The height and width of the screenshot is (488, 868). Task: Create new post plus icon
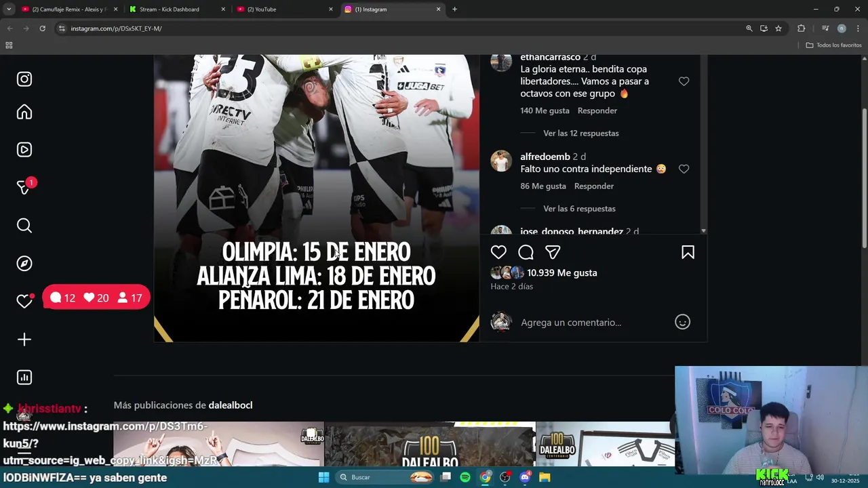point(24,340)
